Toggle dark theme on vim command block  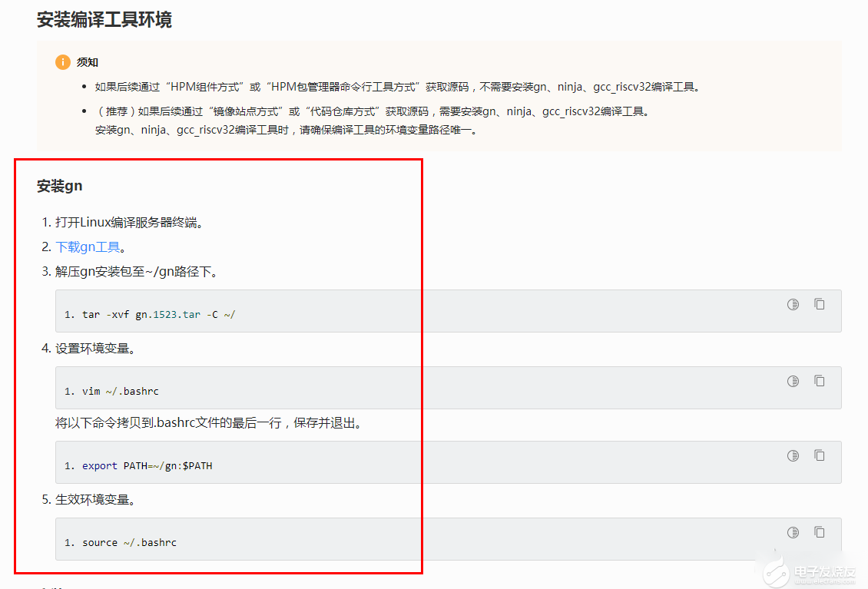pyautogui.click(x=793, y=381)
